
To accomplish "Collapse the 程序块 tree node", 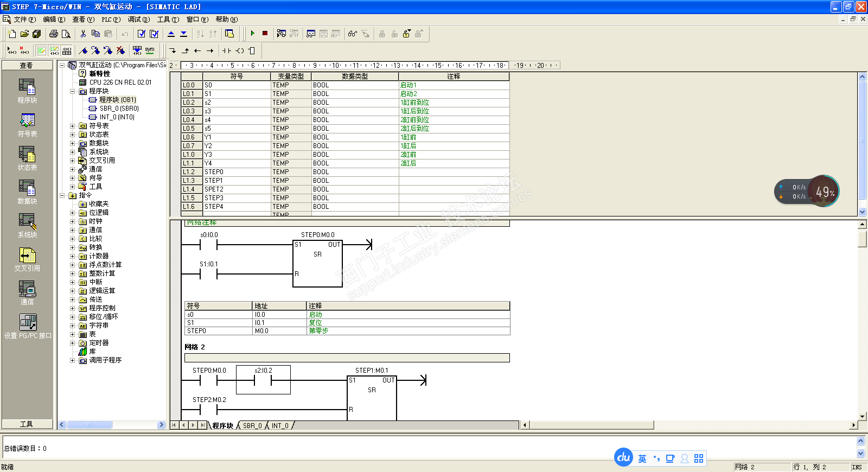I will coord(72,91).
